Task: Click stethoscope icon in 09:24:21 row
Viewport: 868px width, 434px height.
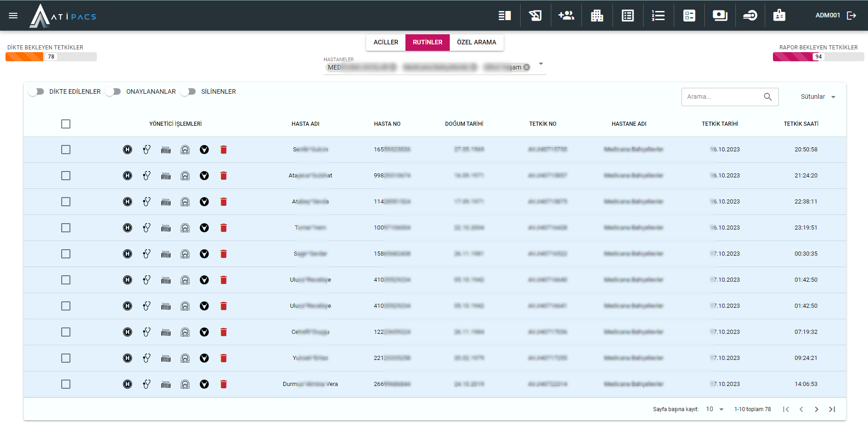Action: [x=147, y=358]
